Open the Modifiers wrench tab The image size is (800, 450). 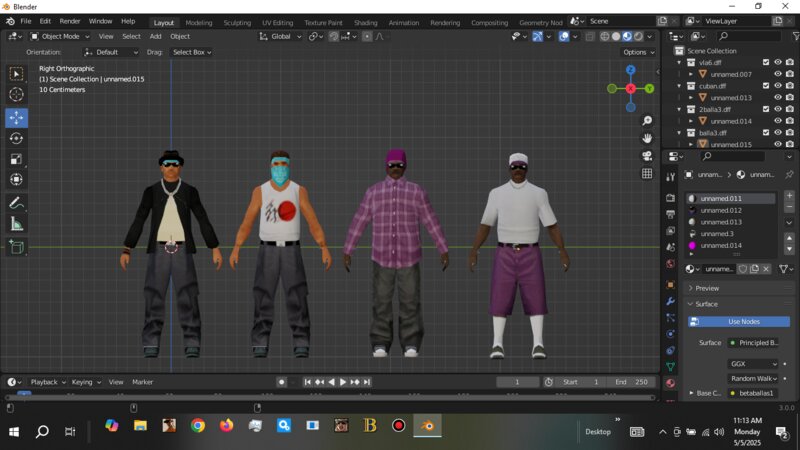[670, 301]
